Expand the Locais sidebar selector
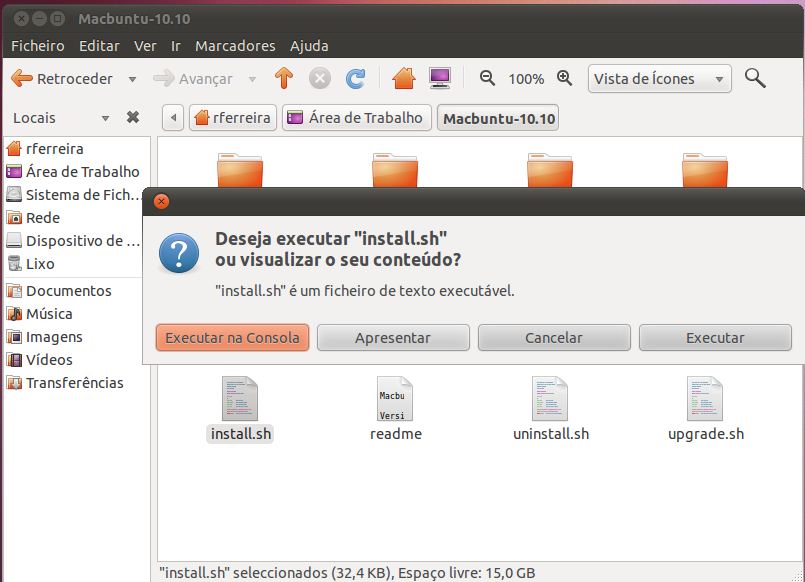Image resolution: width=805 pixels, height=582 pixels. (105, 118)
